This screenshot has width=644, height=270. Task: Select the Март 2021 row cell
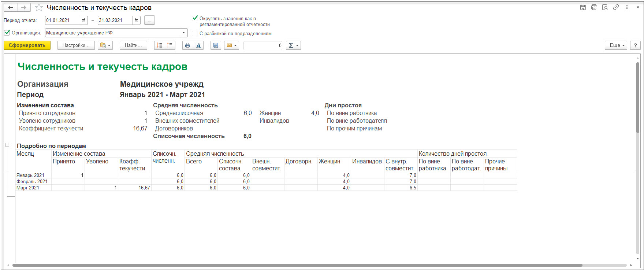click(x=33, y=188)
